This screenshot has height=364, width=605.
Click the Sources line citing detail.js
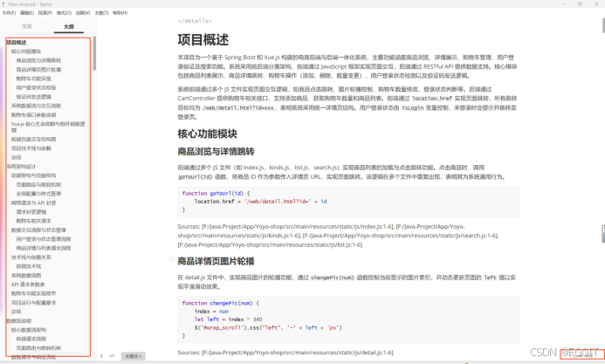(x=285, y=353)
